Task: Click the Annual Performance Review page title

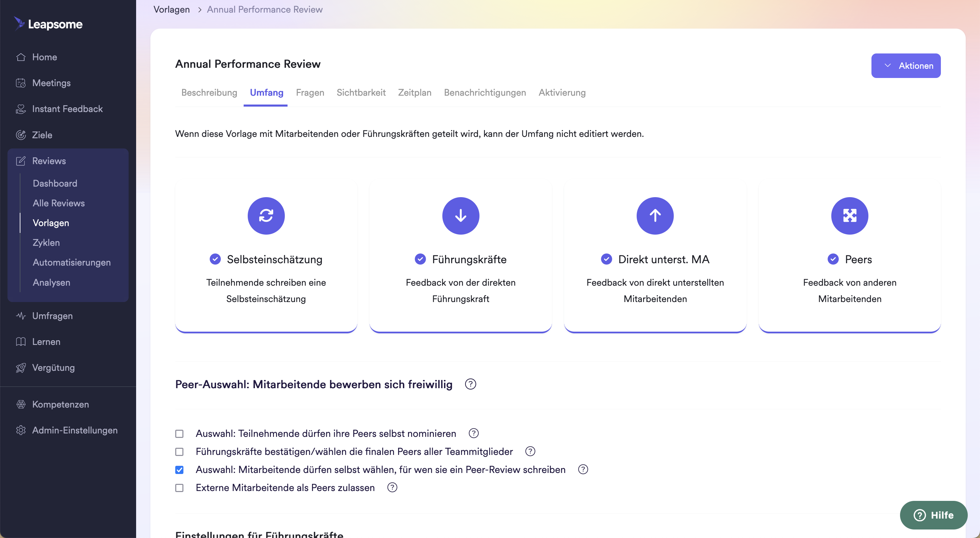Action: click(248, 64)
